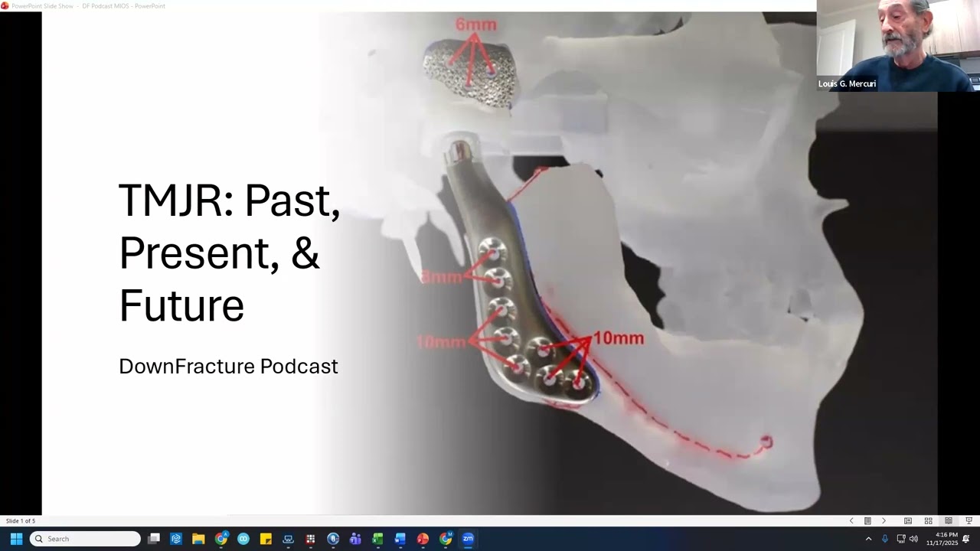Go to the next slide arrow
Image resolution: width=980 pixels, height=551 pixels.
884,521
